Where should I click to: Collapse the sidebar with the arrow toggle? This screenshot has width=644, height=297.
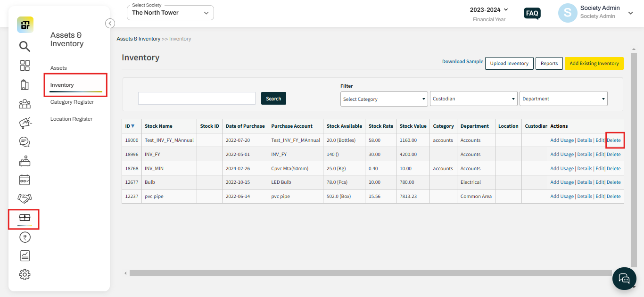pos(110,23)
